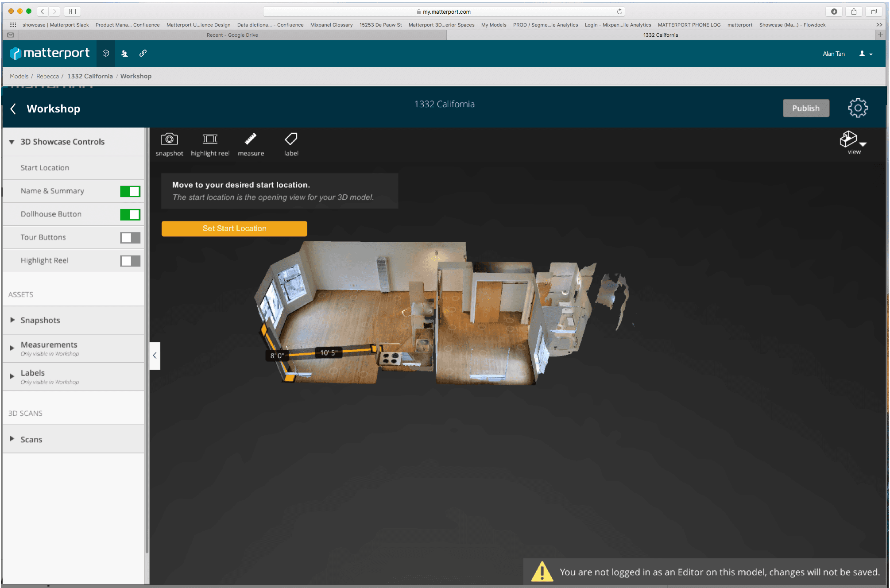Switch to 1332 California tab
The image size is (890, 588).
point(661,35)
